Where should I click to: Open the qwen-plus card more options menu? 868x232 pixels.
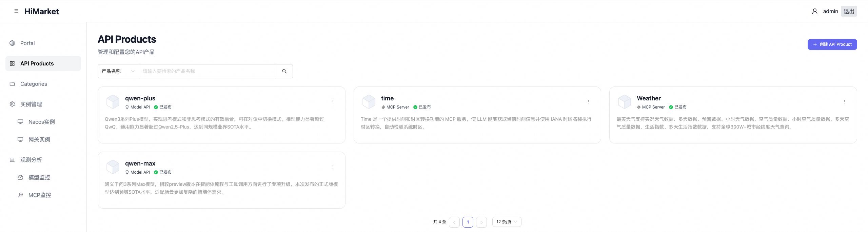[333, 102]
